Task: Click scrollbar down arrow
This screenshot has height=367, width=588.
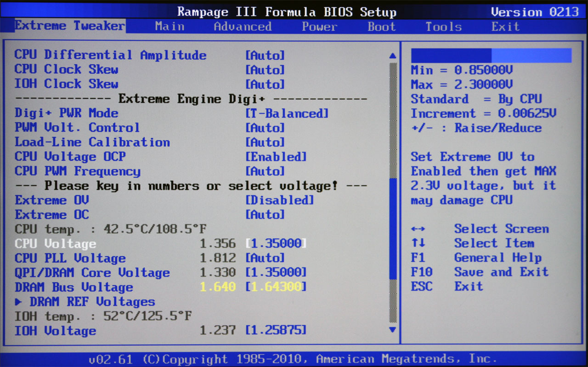Action: coord(393,329)
